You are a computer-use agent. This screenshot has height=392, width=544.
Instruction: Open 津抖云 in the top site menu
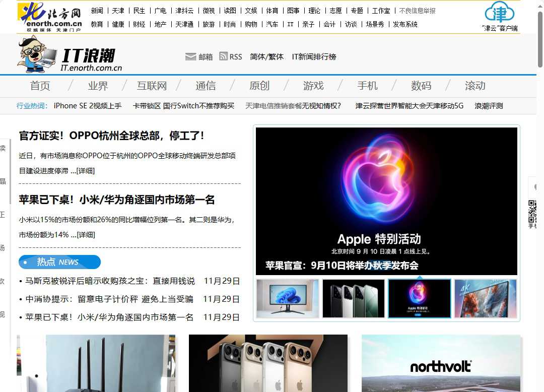click(184, 11)
